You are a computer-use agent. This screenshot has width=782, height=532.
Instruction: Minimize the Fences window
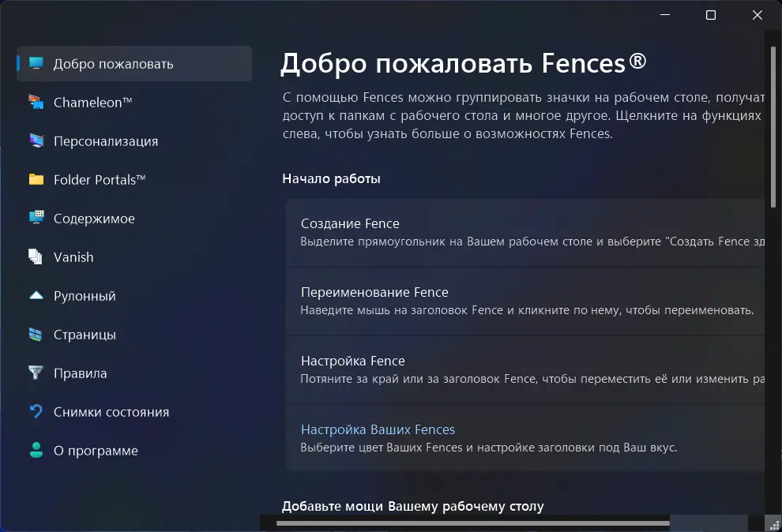click(x=665, y=15)
